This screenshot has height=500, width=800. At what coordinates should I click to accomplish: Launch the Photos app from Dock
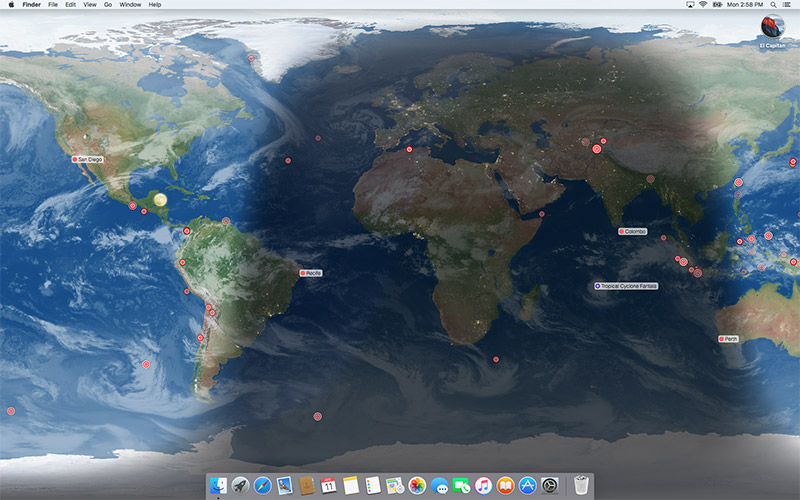point(417,485)
